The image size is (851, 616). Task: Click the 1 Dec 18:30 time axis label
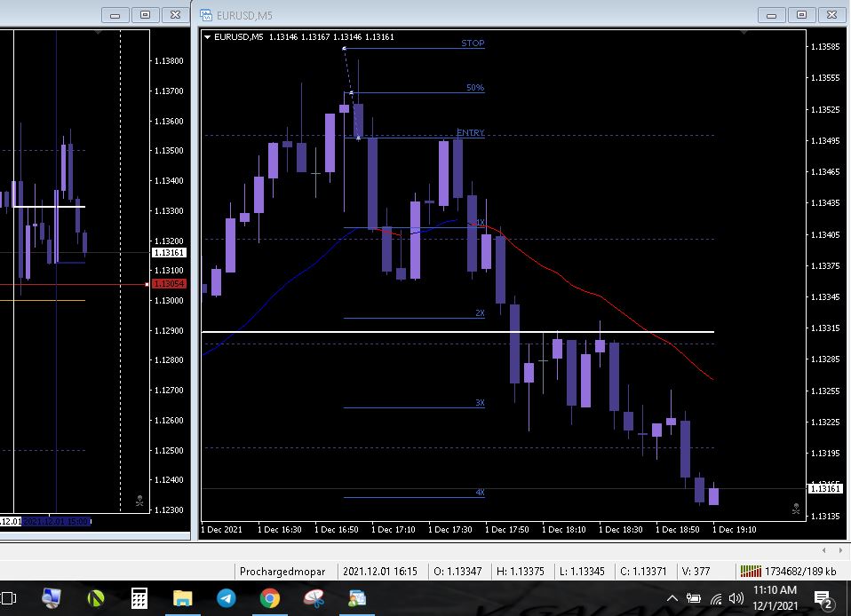[620, 529]
